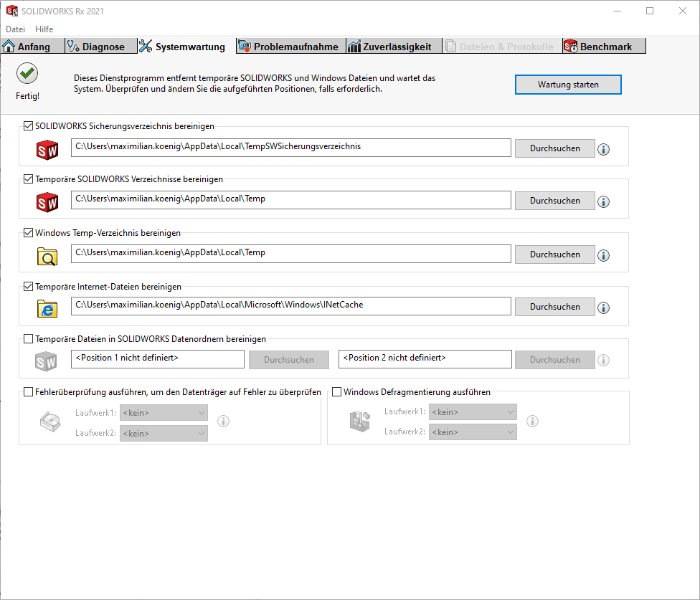Click info icon beside Temporäre Internet-Dateien path
This screenshot has height=600, width=700.
603,308
